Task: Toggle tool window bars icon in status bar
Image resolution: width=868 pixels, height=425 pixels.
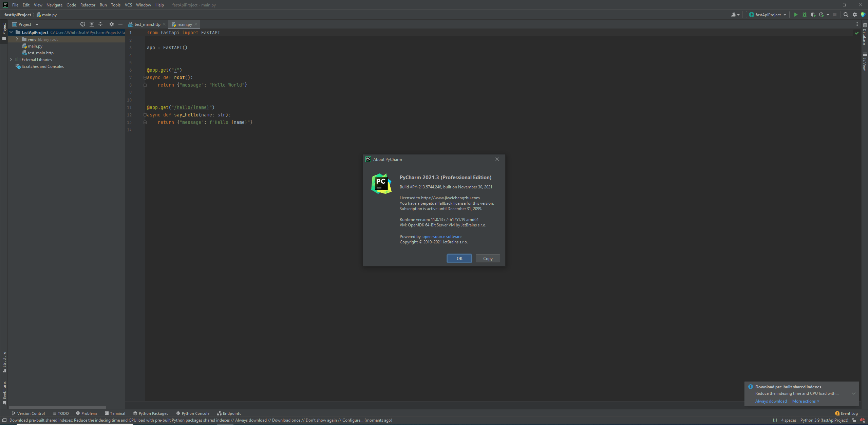Action: [4, 420]
